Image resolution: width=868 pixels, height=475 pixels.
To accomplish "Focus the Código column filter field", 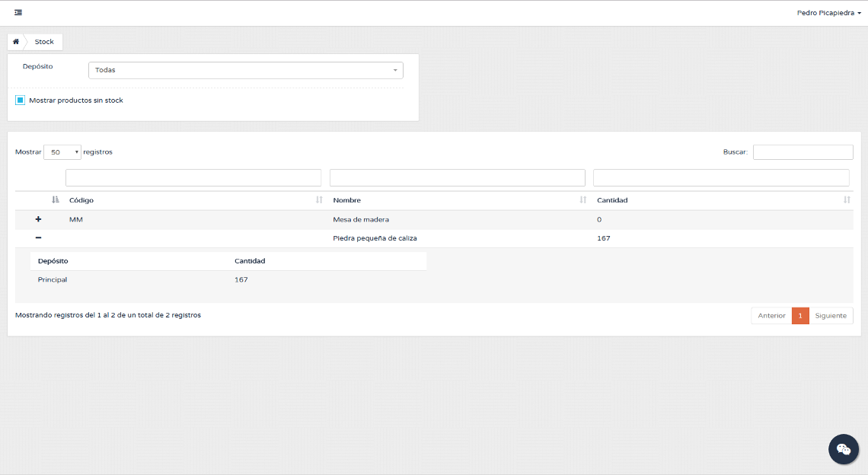I will click(193, 177).
